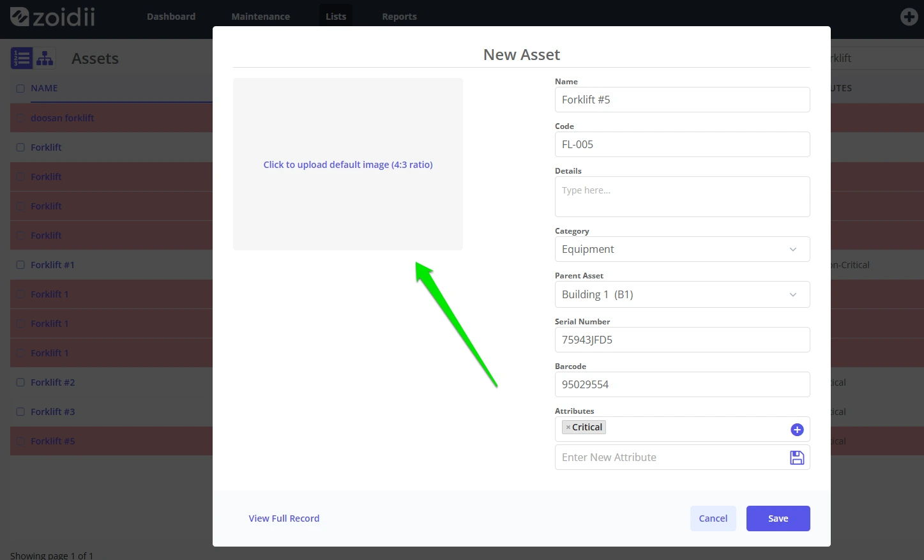
Task: Go to the Dashboard menu item
Action: tap(171, 17)
